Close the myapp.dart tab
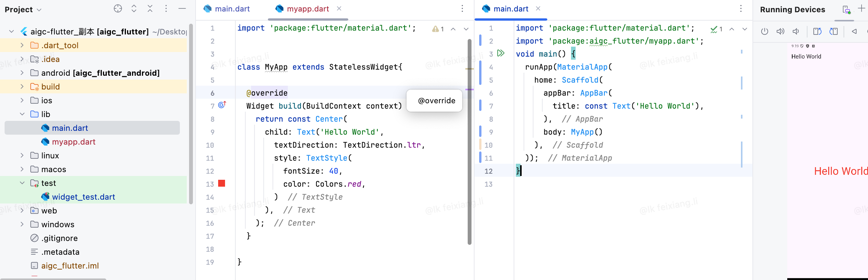868x280 pixels. pyautogui.click(x=339, y=8)
